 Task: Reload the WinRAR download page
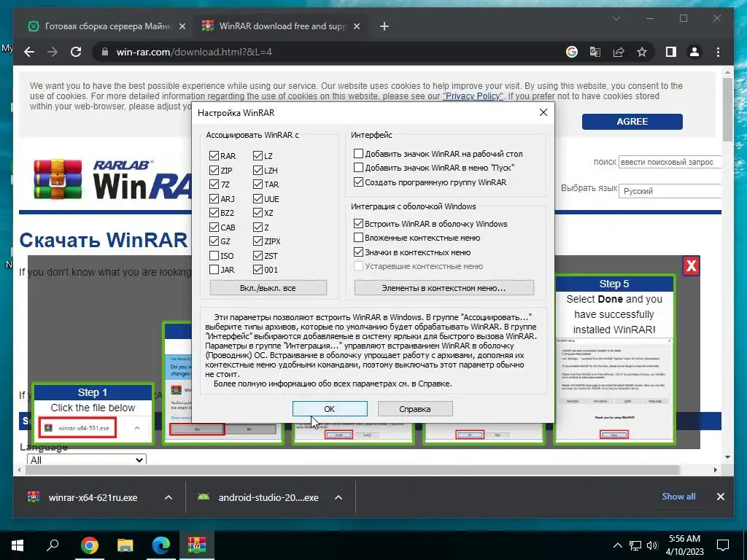(76, 52)
